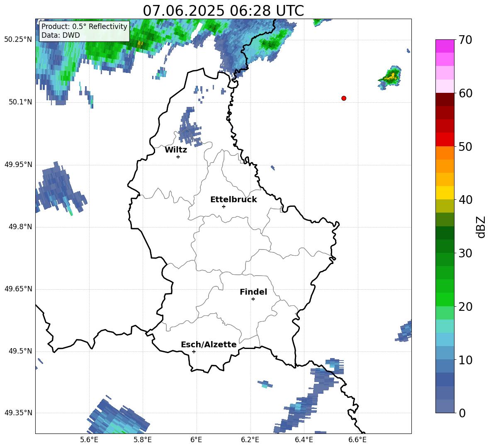Click the Ettelbruck station label
Screen dimensions: 491x448
tap(233, 200)
